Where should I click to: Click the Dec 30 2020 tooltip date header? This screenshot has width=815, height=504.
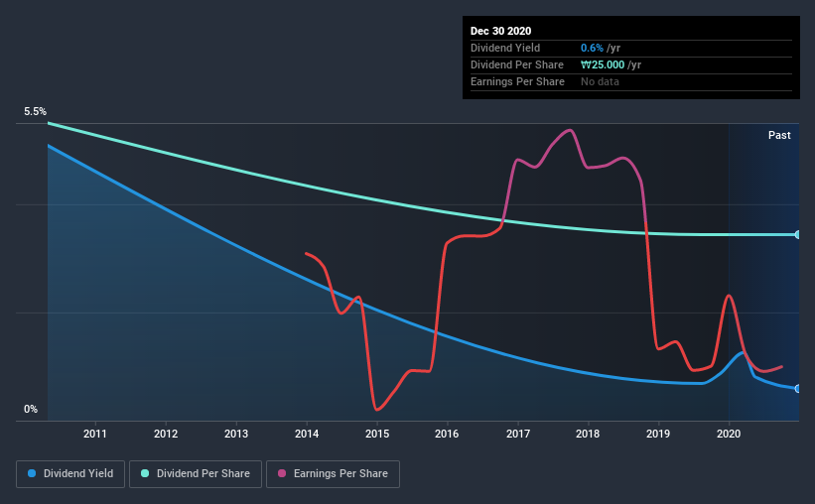500,31
